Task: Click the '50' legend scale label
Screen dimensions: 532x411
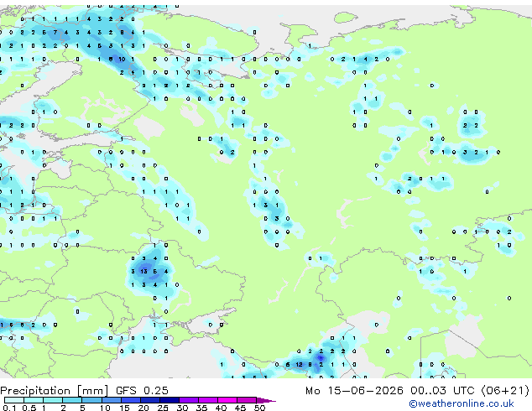Action: (x=260, y=408)
